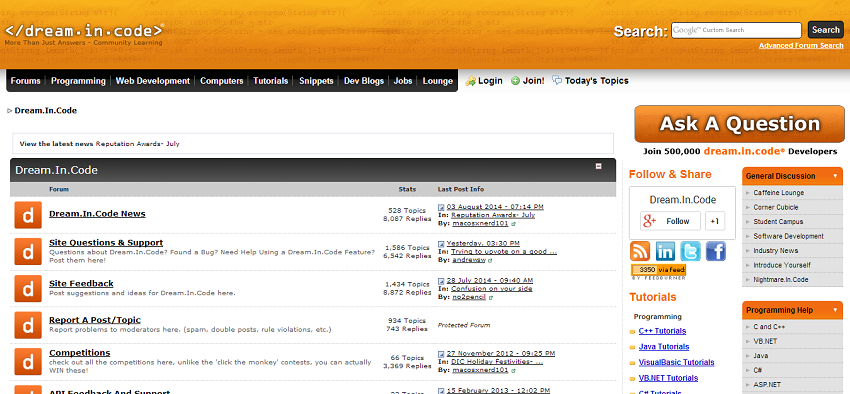
Task: Open the Twitter bird icon
Action: point(690,251)
